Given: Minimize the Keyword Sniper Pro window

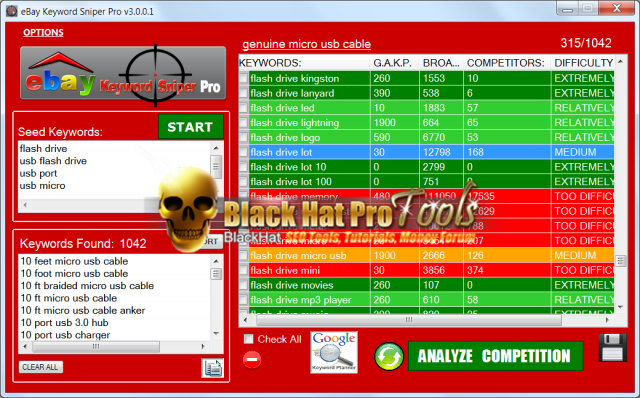Looking at the screenshot, I should coord(567,9).
